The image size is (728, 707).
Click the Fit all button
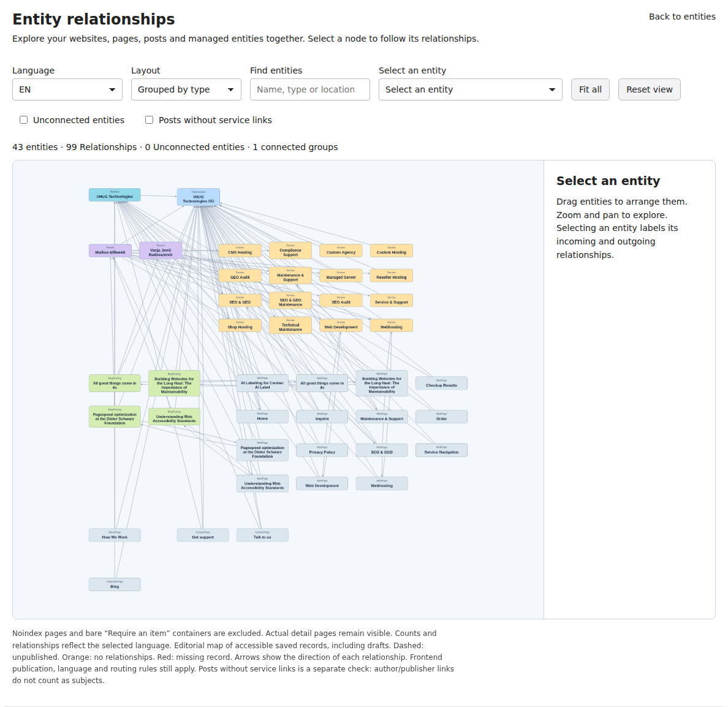pyautogui.click(x=590, y=89)
